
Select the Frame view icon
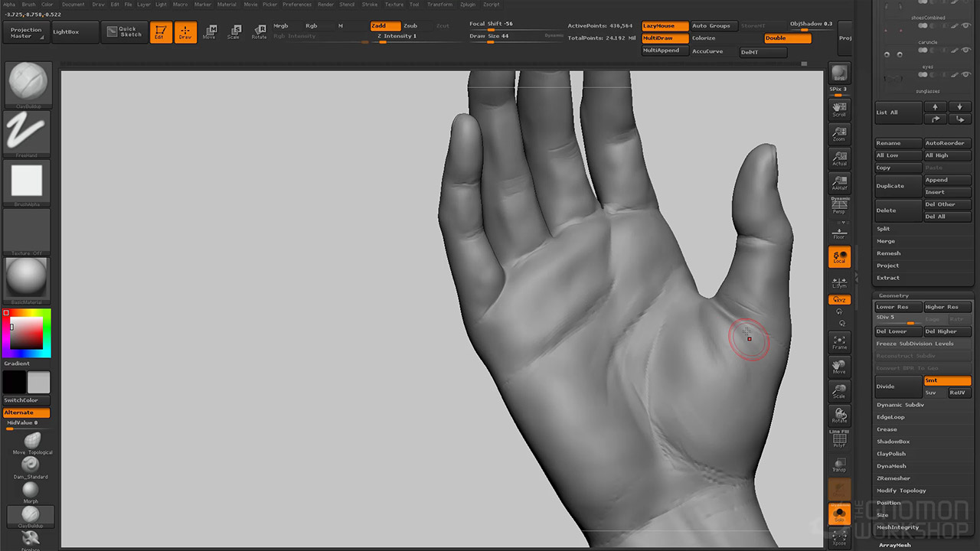point(839,341)
